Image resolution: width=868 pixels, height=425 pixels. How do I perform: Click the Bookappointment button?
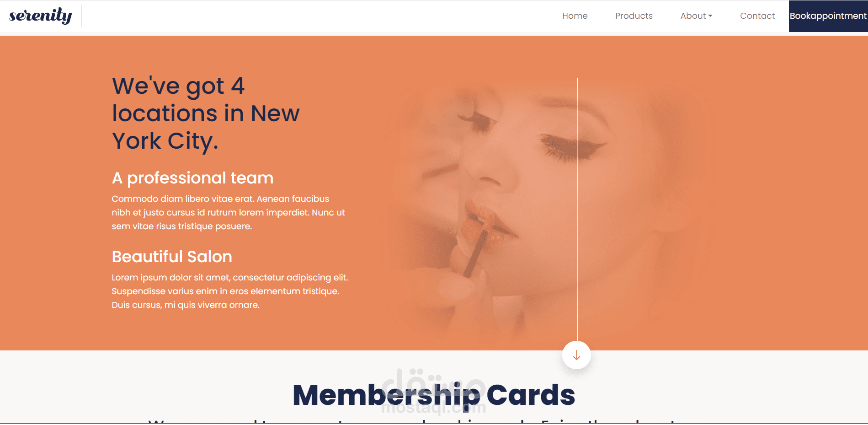tap(828, 16)
